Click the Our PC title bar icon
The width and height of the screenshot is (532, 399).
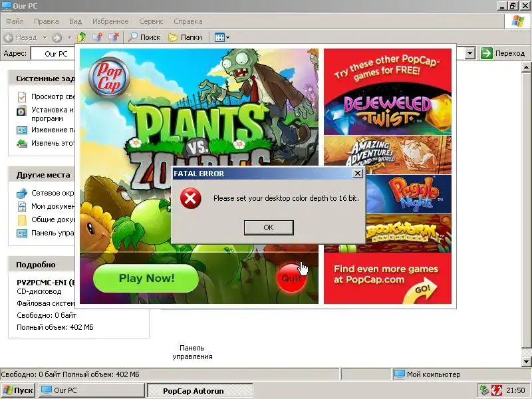tap(6, 6)
